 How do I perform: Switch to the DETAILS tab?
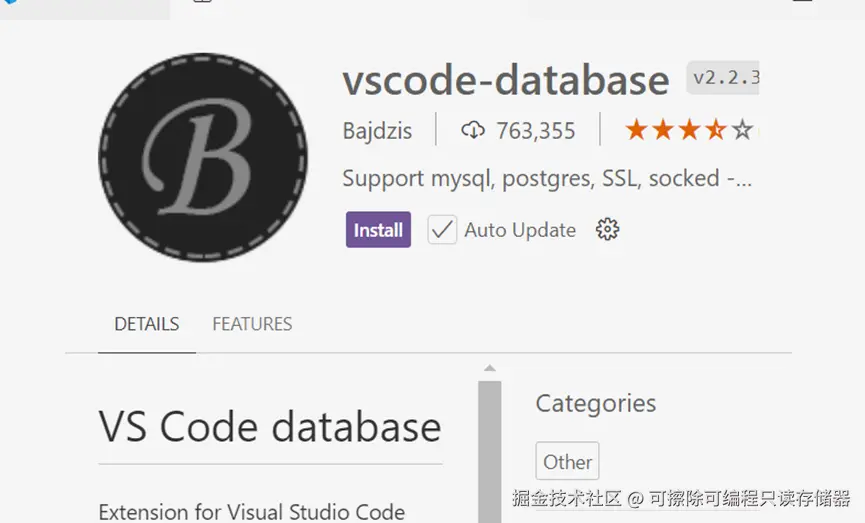coord(147,324)
